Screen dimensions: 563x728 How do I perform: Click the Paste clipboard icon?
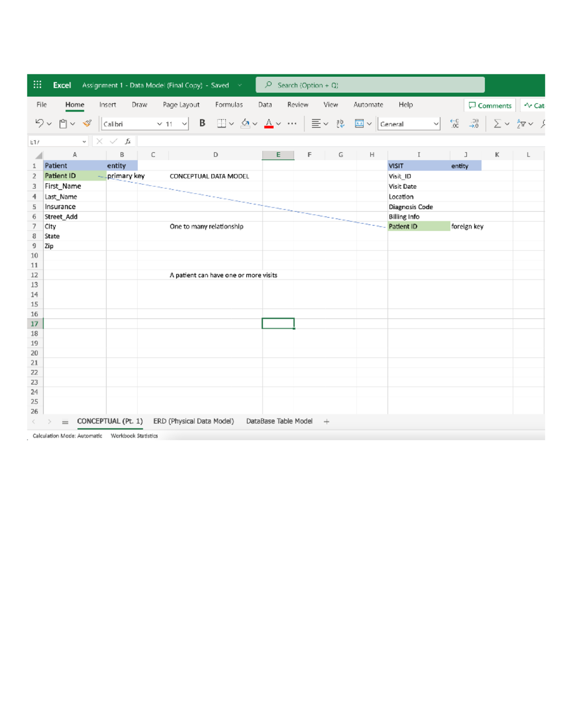click(63, 124)
